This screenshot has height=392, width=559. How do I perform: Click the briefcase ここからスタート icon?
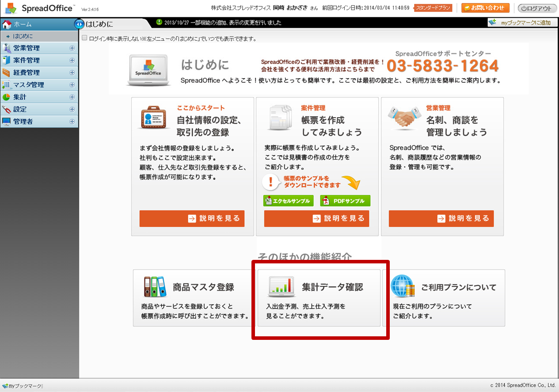tap(153, 118)
